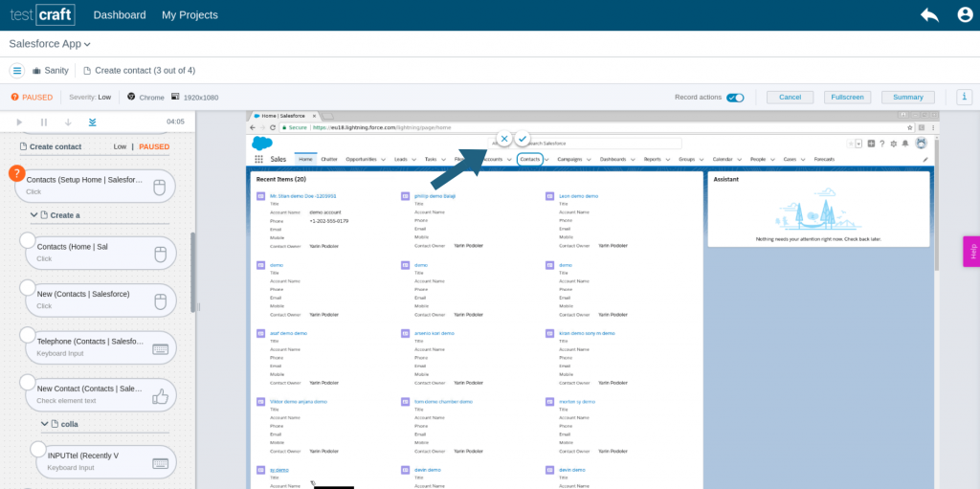Open the info icon panel

(x=965, y=97)
